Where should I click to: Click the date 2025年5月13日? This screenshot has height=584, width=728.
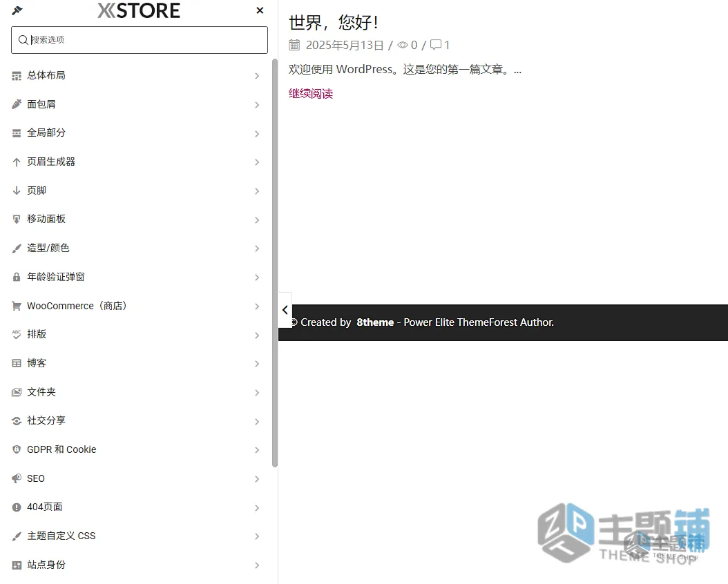[345, 45]
